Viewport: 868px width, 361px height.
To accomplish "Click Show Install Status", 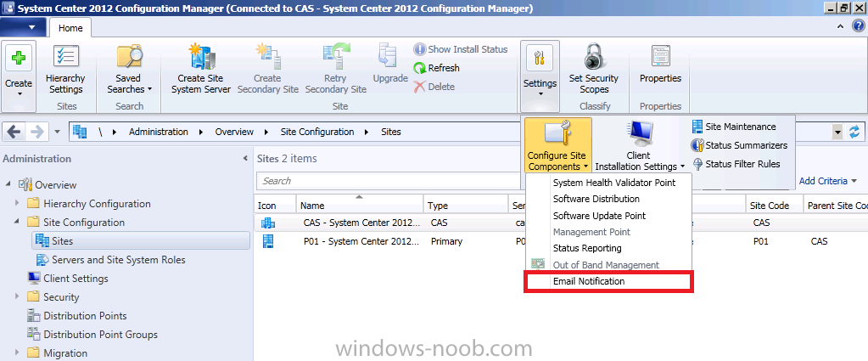I will [461, 49].
